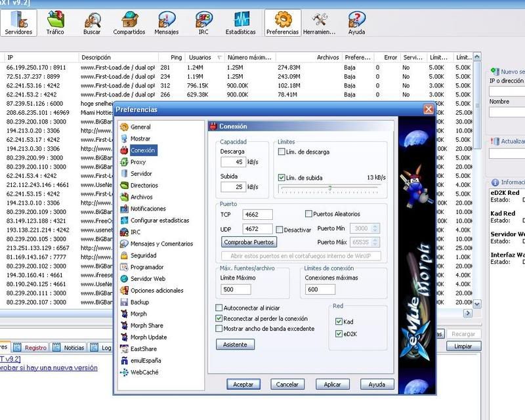Click the Cancelar button
This screenshot has width=525, height=420.
[287, 385]
